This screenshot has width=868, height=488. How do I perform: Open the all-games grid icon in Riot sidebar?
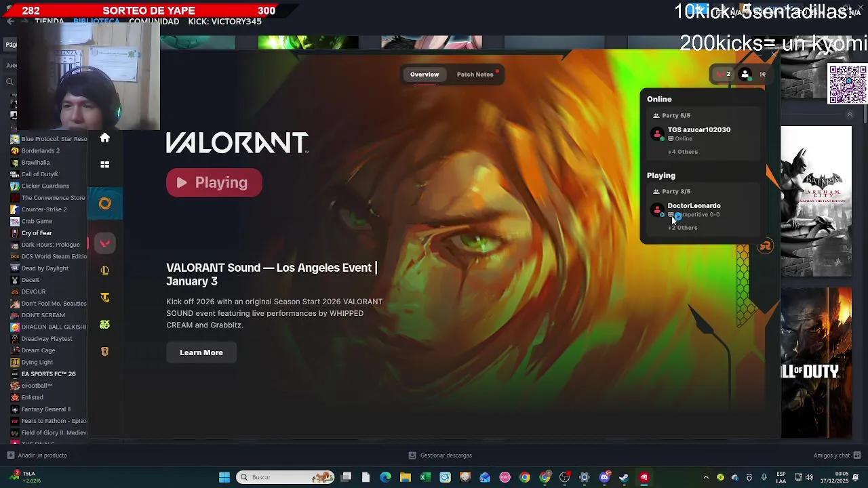click(104, 164)
